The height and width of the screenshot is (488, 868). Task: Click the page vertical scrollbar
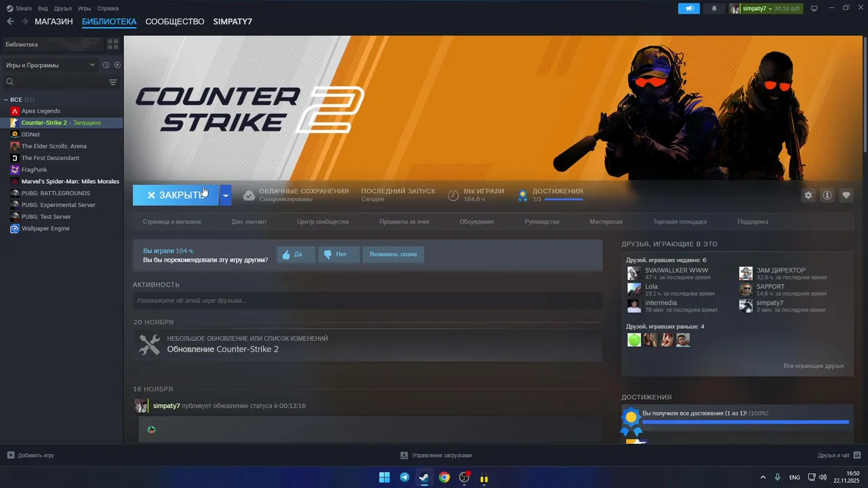coord(865,95)
